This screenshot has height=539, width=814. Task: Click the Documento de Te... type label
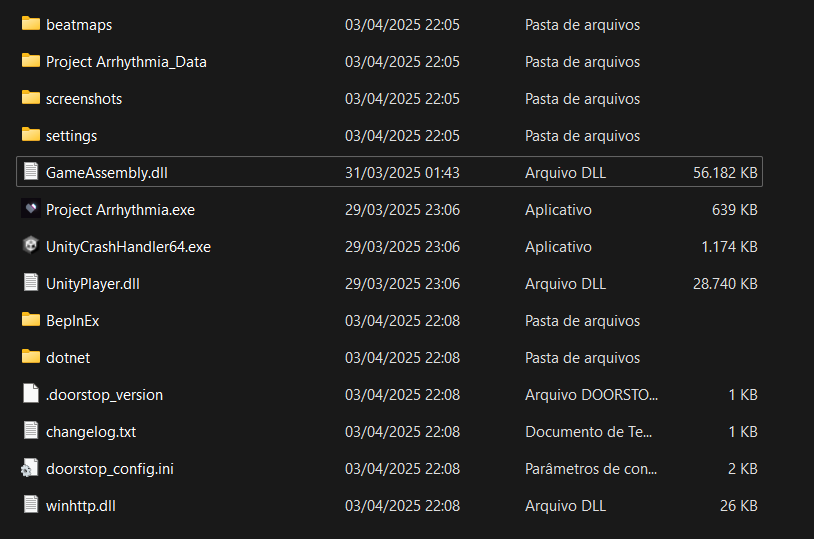coord(589,431)
